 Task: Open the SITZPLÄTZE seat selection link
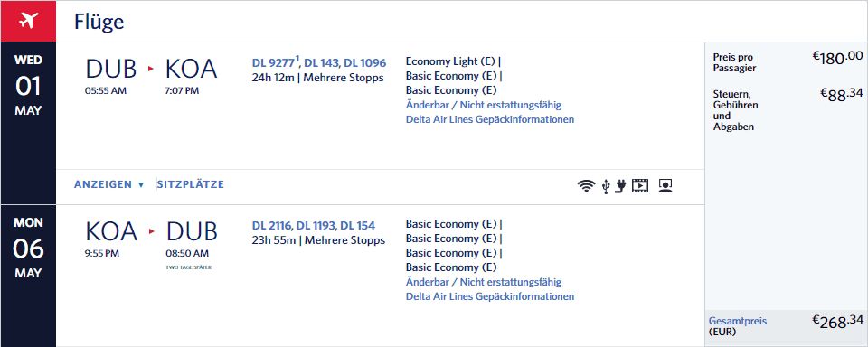tap(191, 184)
